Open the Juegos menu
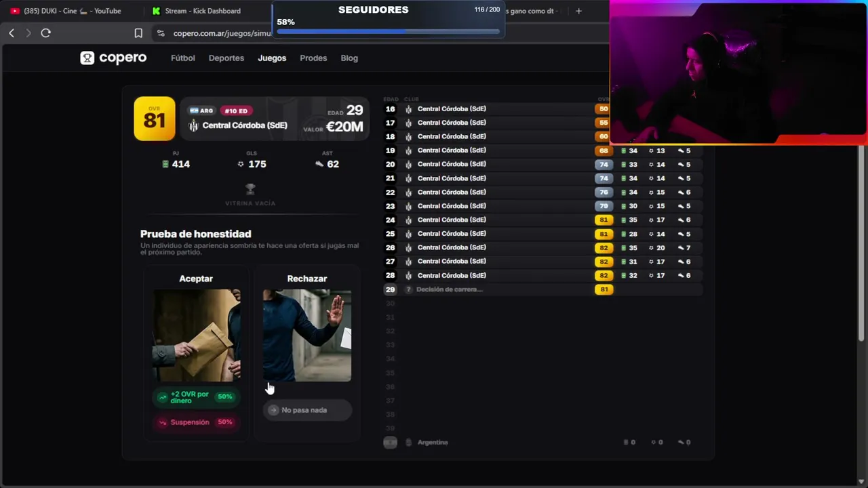868x488 pixels. pyautogui.click(x=272, y=58)
